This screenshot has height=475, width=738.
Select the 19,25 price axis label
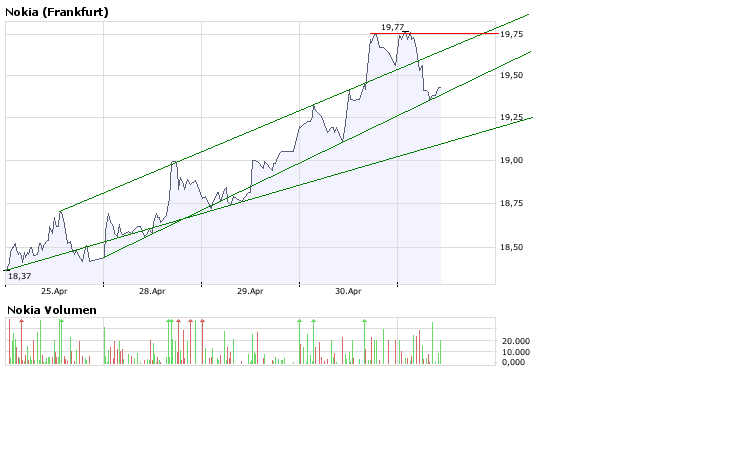click(x=512, y=117)
